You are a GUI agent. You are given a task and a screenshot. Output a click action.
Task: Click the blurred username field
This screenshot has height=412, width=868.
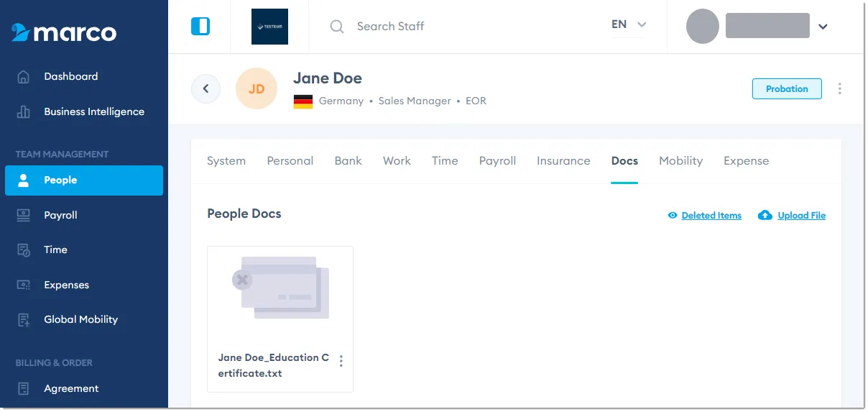point(767,26)
